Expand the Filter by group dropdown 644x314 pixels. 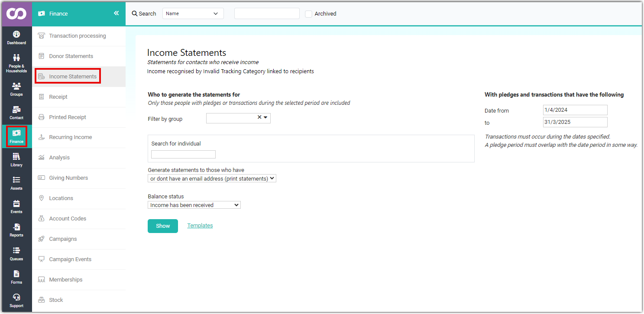tap(265, 117)
